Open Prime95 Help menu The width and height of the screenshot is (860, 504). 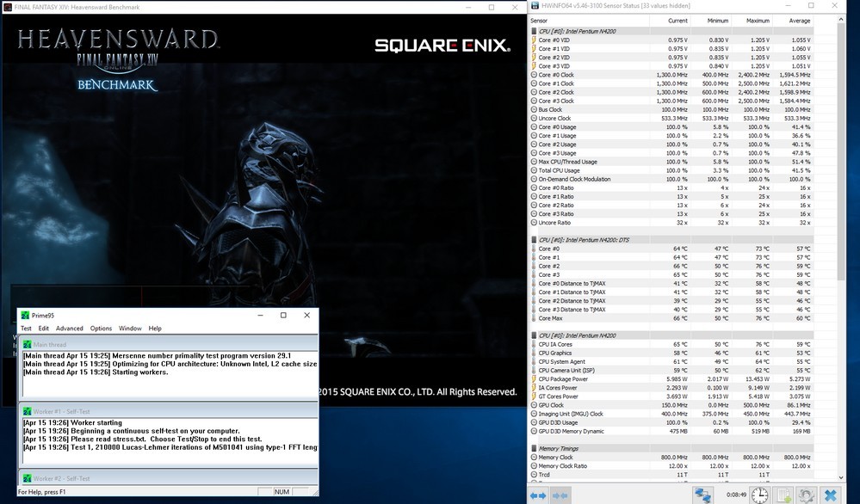click(x=155, y=329)
